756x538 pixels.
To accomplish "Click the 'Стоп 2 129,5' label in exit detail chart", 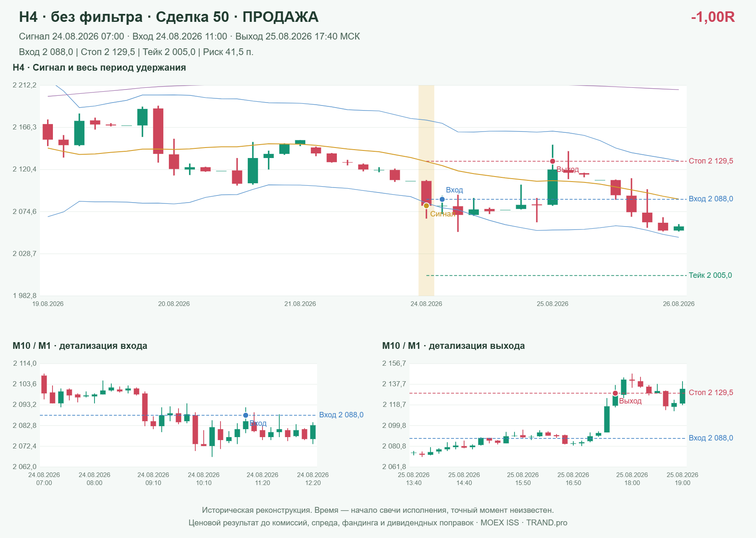I will 711,393.
